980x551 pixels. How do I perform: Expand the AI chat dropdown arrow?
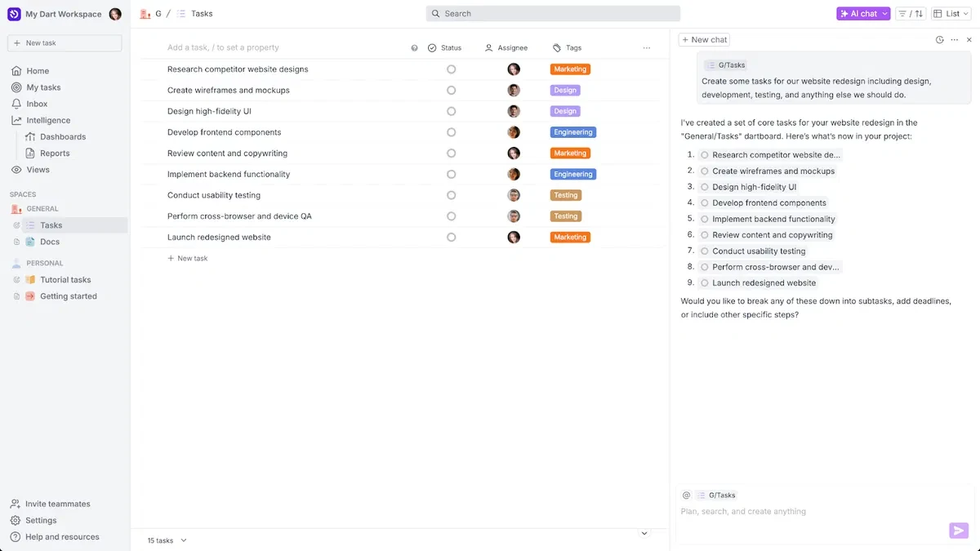[x=884, y=14]
